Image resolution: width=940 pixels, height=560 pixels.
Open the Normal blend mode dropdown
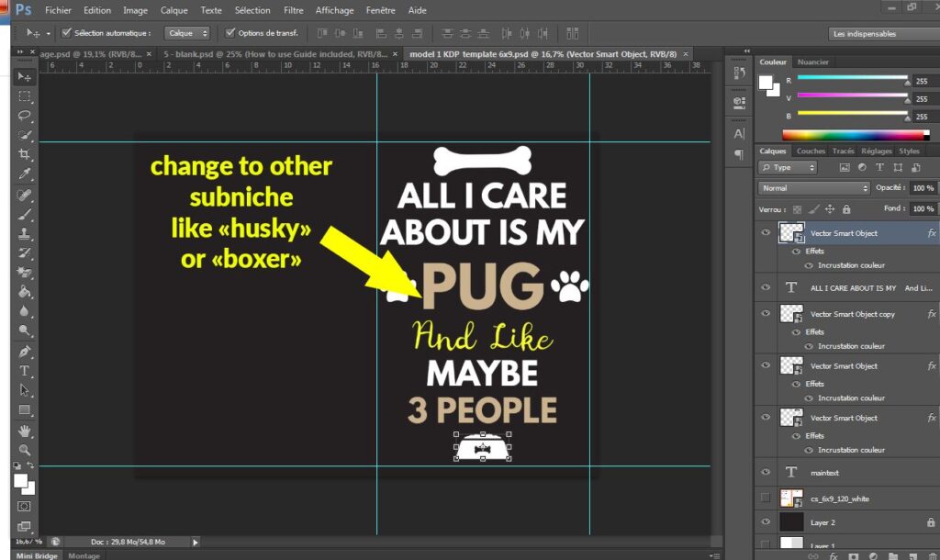coord(813,188)
